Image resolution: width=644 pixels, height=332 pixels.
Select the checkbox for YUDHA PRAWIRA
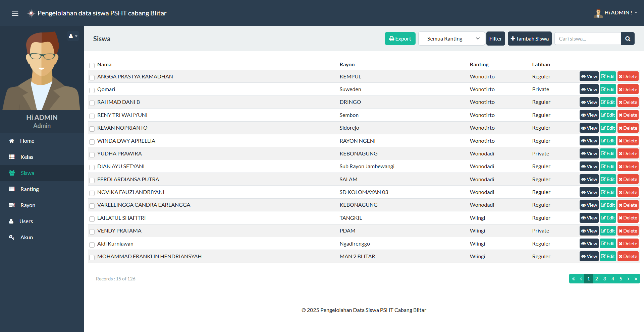click(x=92, y=155)
